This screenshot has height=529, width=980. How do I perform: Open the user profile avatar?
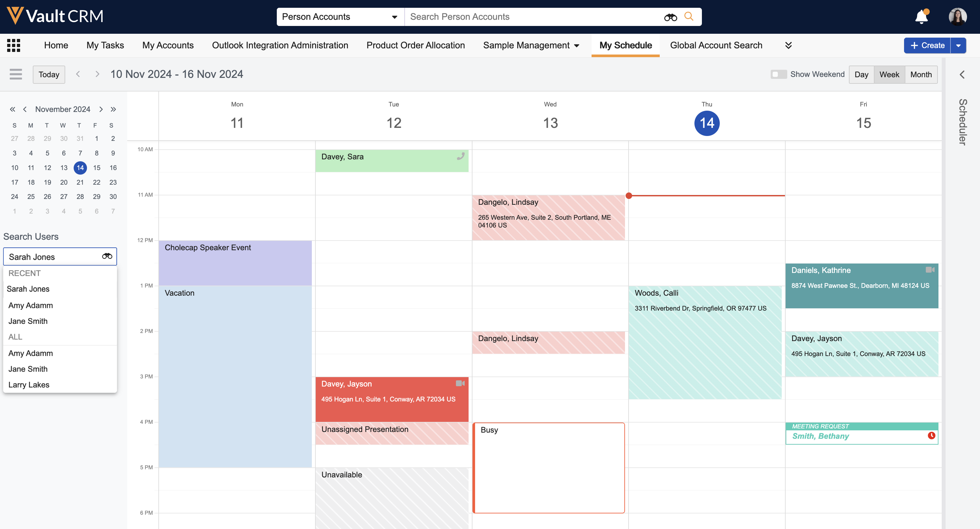click(957, 17)
